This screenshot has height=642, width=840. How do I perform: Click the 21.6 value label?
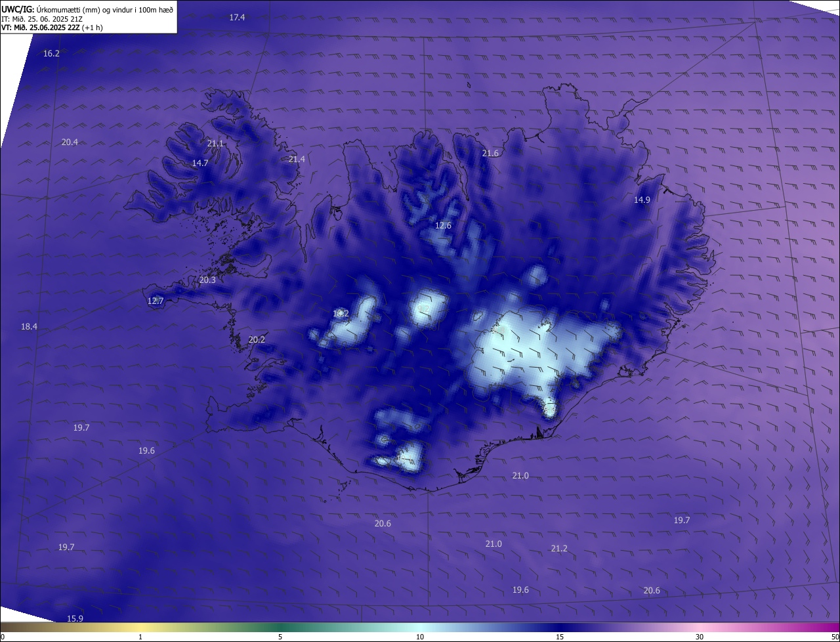tap(490, 153)
